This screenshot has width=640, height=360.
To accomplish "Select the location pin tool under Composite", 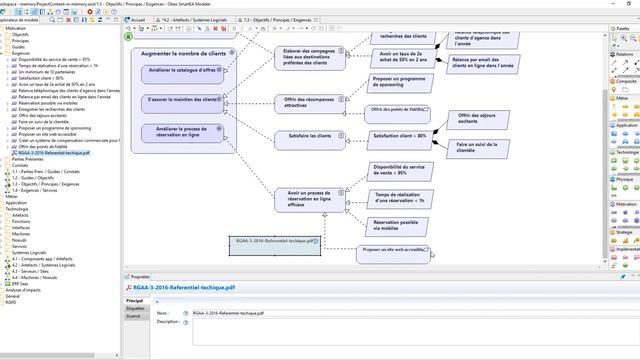I will click(613, 89).
